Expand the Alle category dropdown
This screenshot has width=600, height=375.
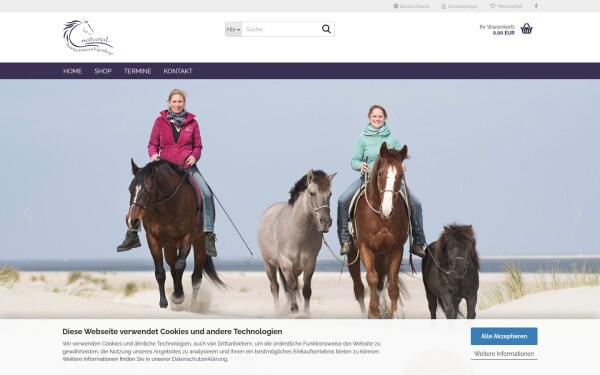pos(233,29)
